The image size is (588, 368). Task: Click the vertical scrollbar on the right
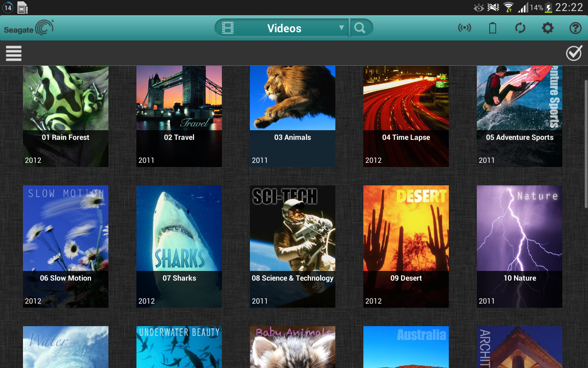[x=585, y=143]
